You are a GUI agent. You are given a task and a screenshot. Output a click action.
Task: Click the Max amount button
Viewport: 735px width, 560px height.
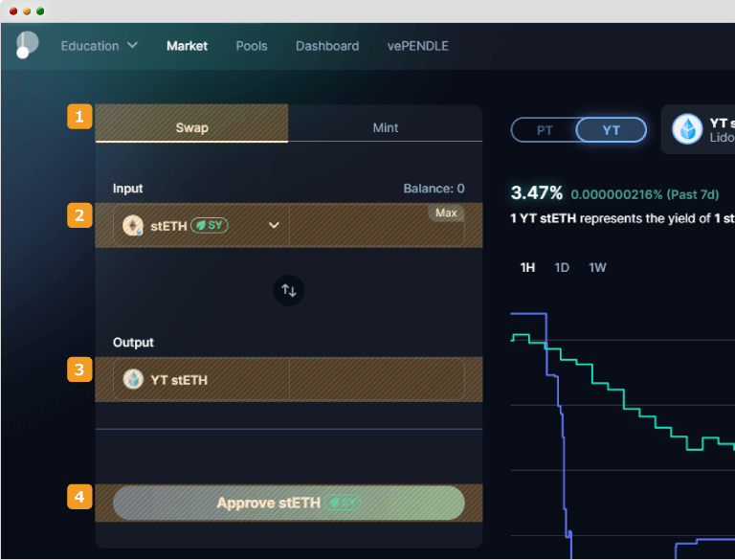click(446, 213)
